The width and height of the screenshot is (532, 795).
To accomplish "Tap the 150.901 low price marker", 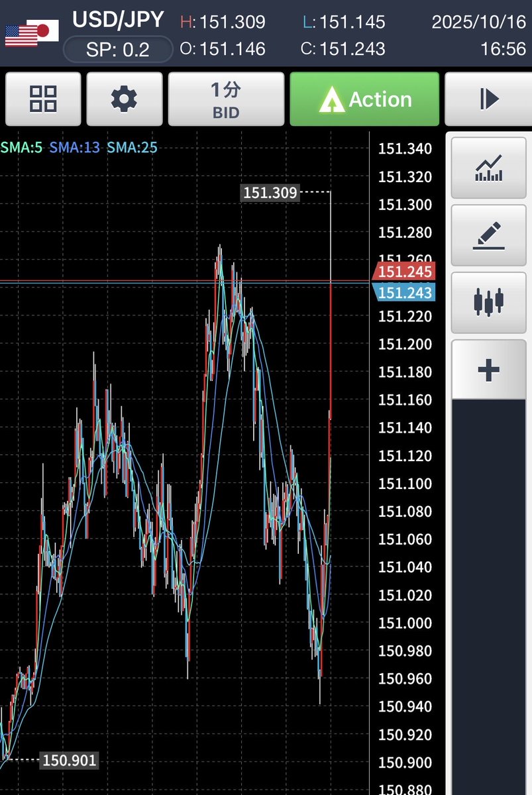I will 70,760.
